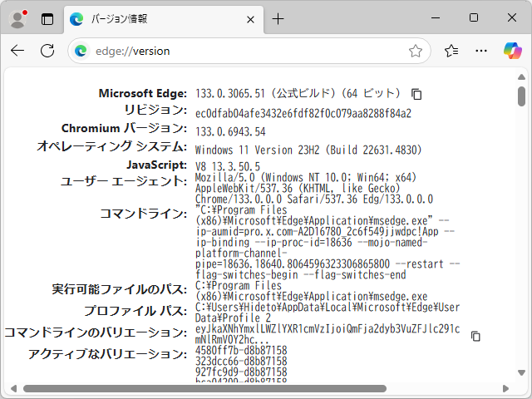Viewport: 532px width, 399px height.
Task: Click the edge://version address field
Action: click(x=249, y=51)
